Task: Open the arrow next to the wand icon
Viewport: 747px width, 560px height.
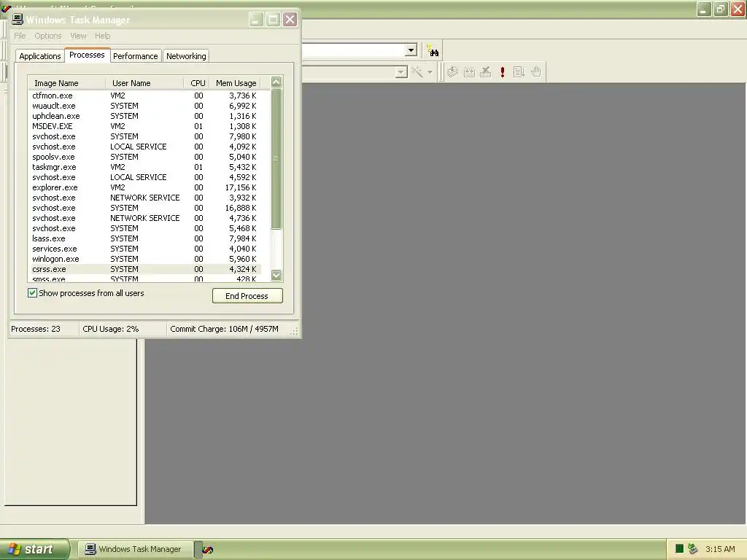Action: (x=430, y=72)
